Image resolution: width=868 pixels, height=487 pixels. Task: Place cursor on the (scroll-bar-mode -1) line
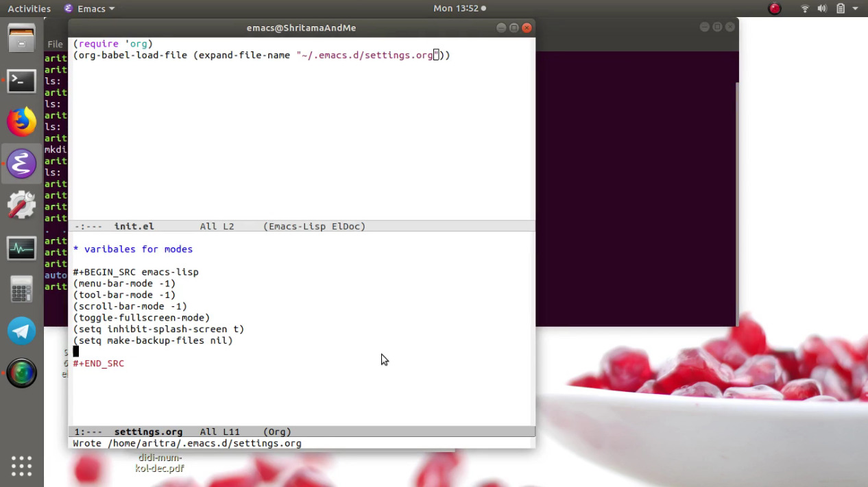click(x=130, y=306)
